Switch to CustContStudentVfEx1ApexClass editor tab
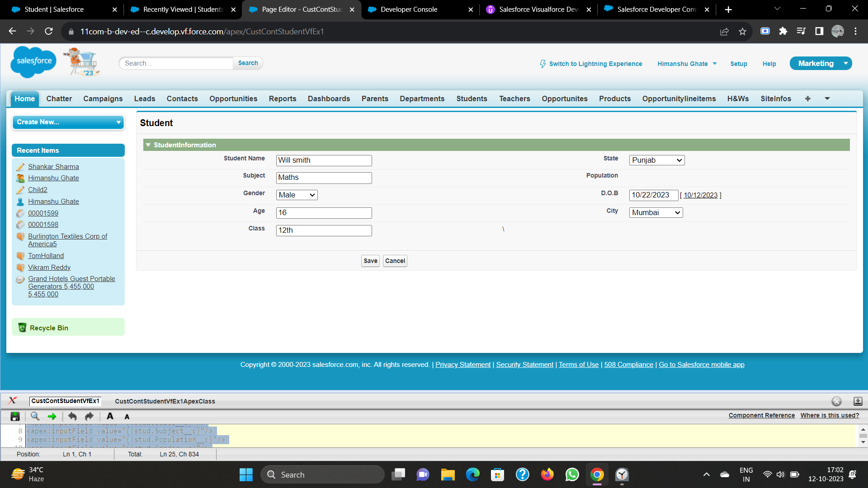This screenshot has height=488, width=868. 165,401
